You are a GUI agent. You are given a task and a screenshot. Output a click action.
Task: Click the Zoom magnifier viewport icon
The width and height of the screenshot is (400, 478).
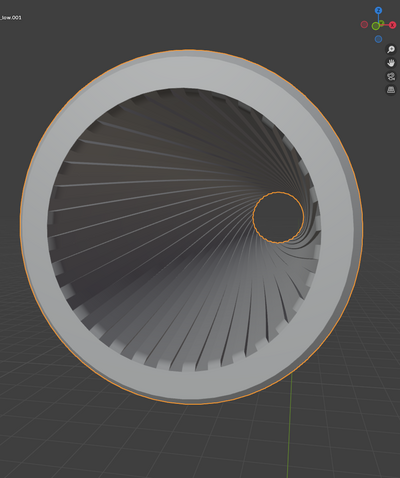(x=391, y=49)
